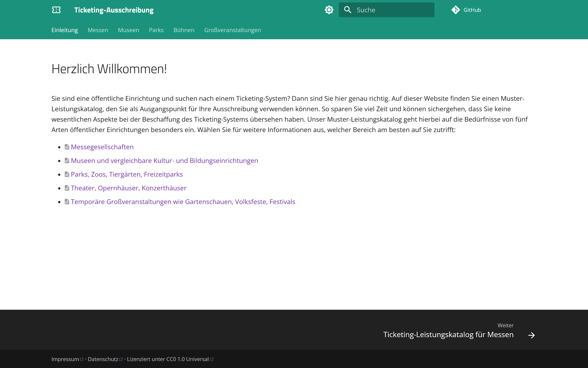Focus the Suche search field
This screenshot has height=368, width=588.
coord(386,10)
